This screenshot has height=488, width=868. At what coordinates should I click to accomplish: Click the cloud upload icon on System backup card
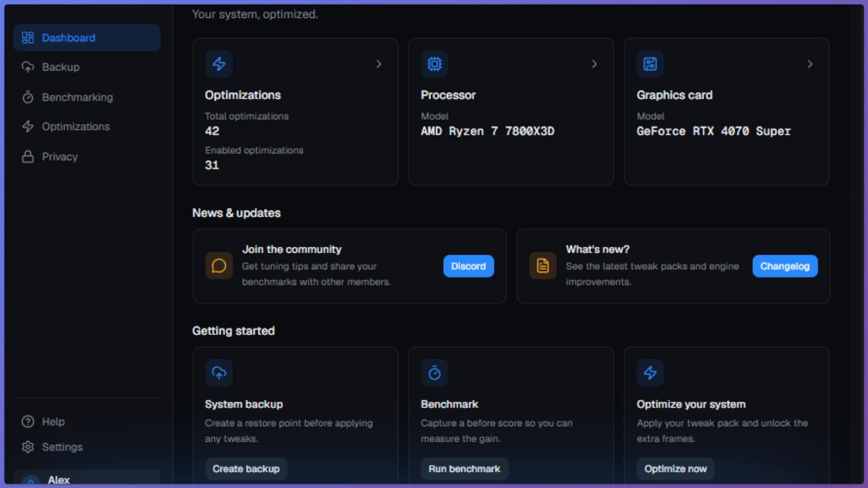pyautogui.click(x=219, y=373)
